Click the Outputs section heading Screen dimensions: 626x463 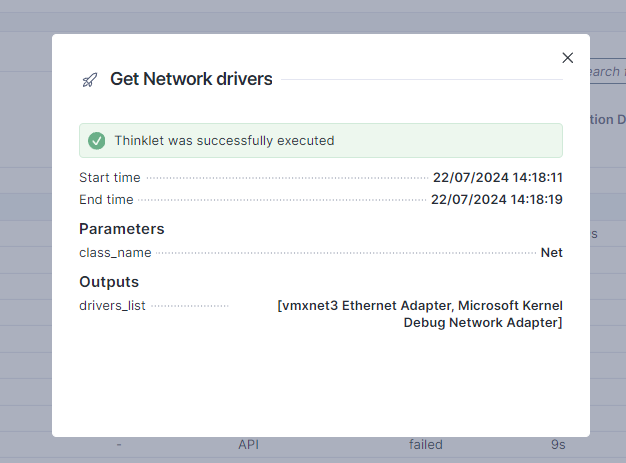point(109,282)
